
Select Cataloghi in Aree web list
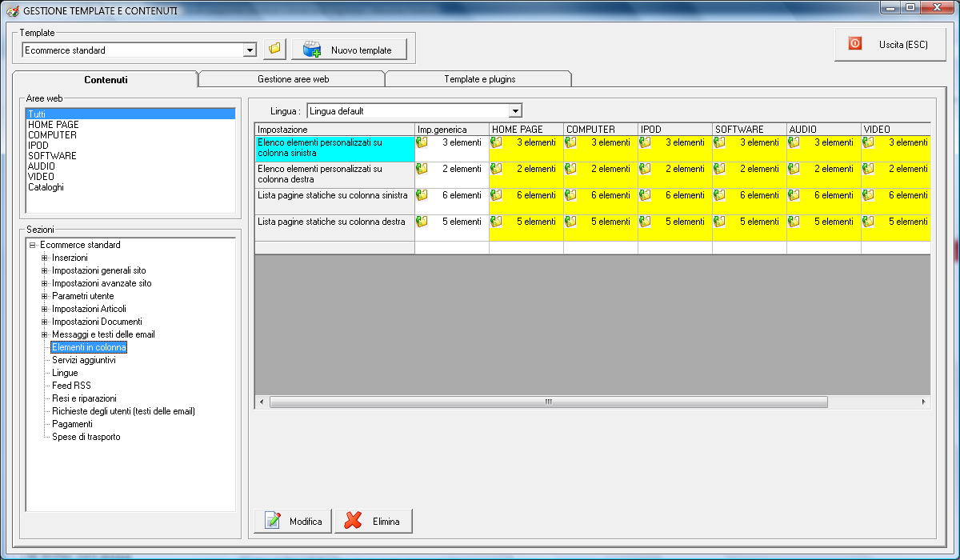point(130,187)
